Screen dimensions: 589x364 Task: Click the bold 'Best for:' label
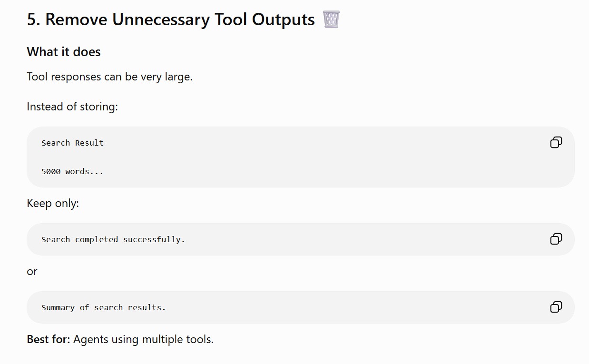[x=49, y=339]
